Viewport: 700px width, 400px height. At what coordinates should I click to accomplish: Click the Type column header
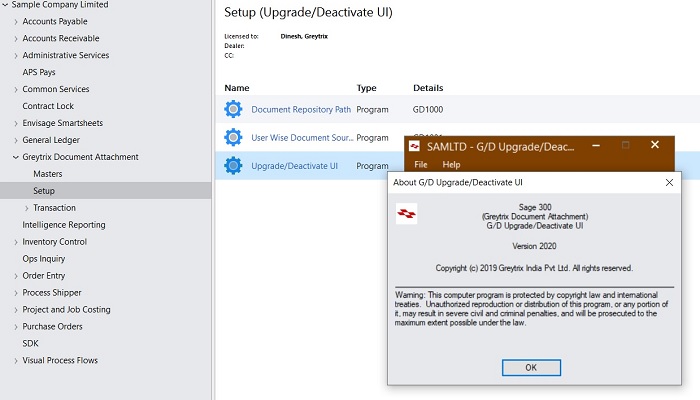point(367,88)
